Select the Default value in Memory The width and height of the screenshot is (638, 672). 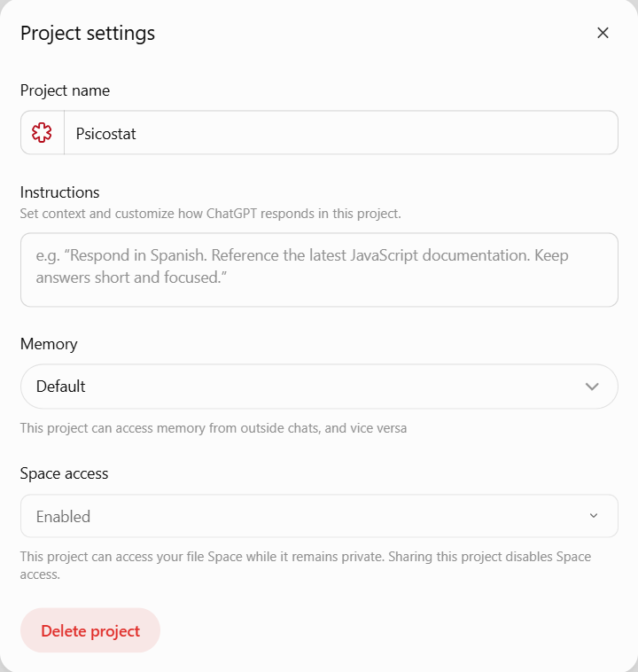pyautogui.click(x=61, y=387)
